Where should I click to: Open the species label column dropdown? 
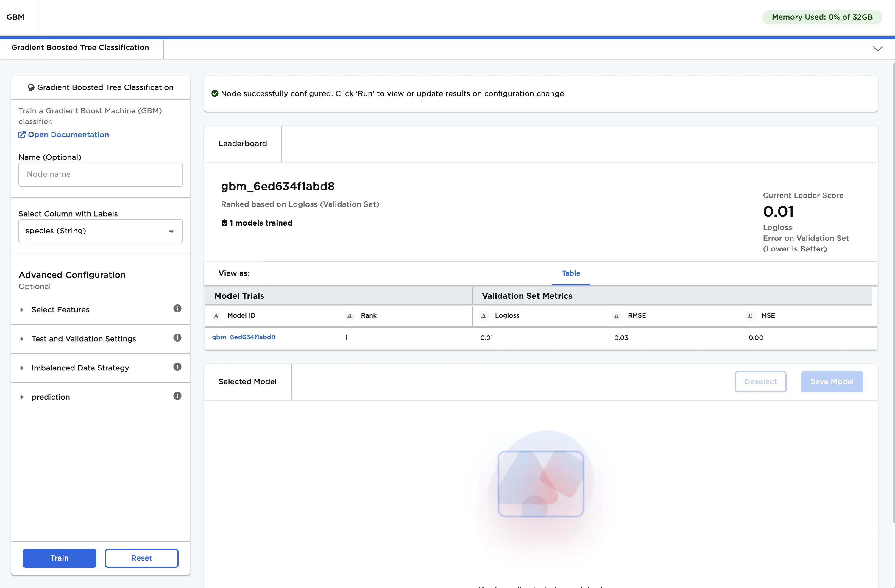coord(100,231)
